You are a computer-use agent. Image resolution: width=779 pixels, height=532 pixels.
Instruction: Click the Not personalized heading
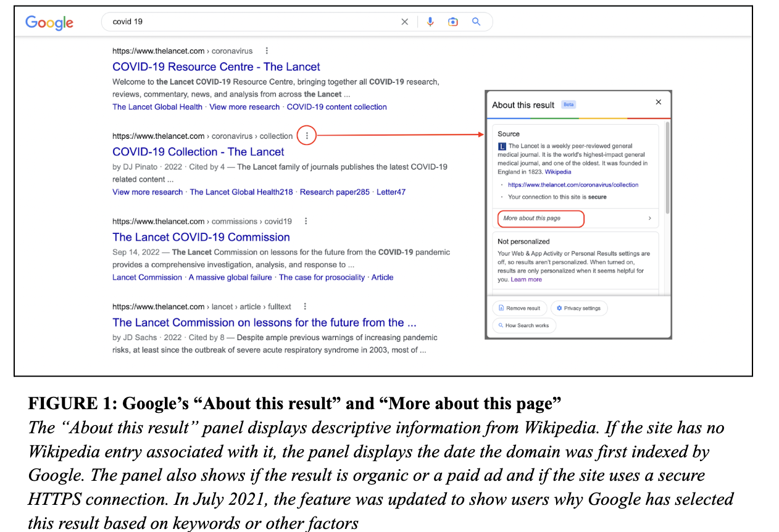click(x=523, y=241)
